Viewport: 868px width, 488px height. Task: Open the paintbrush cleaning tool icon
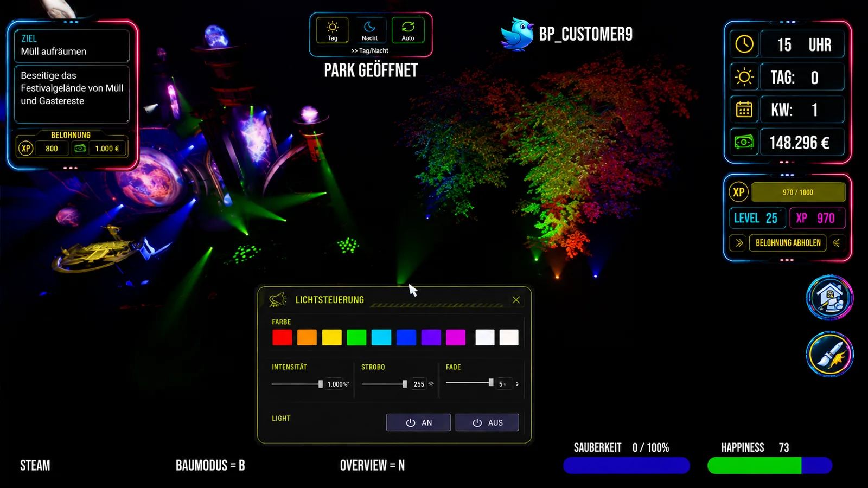[x=829, y=355]
